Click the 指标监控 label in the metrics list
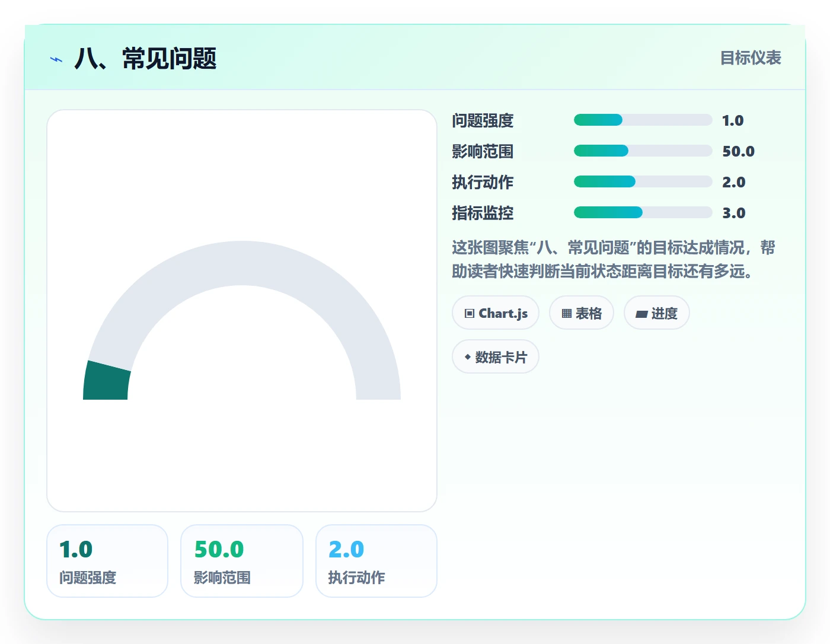830x644 pixels. (483, 213)
